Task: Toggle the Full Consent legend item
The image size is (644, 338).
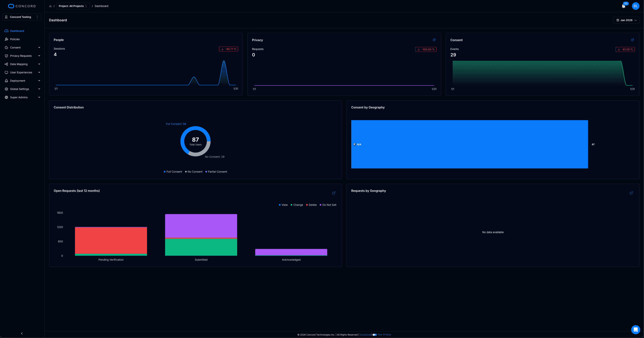Action: click(173, 172)
